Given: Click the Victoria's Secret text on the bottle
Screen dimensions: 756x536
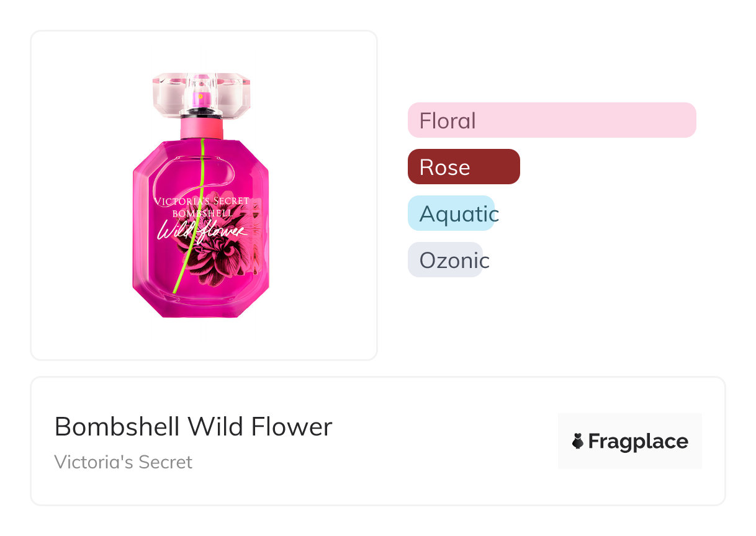Looking at the screenshot, I should pos(202,201).
